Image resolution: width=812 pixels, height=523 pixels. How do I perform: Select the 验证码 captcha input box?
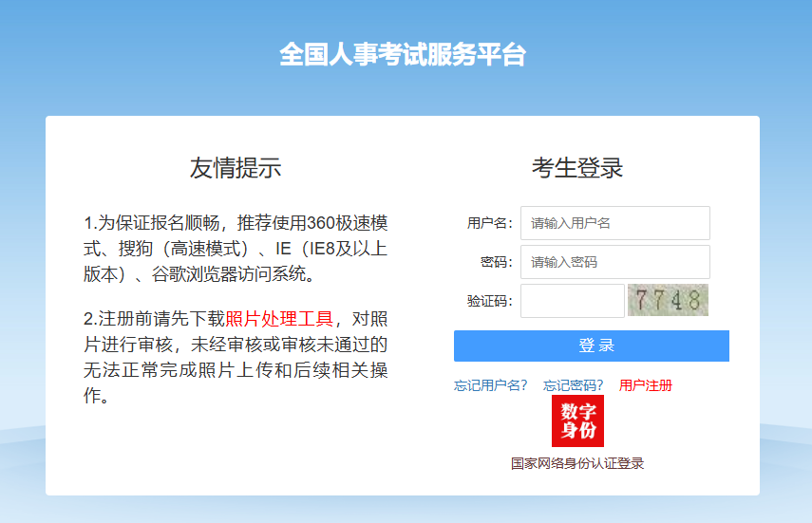(x=572, y=301)
